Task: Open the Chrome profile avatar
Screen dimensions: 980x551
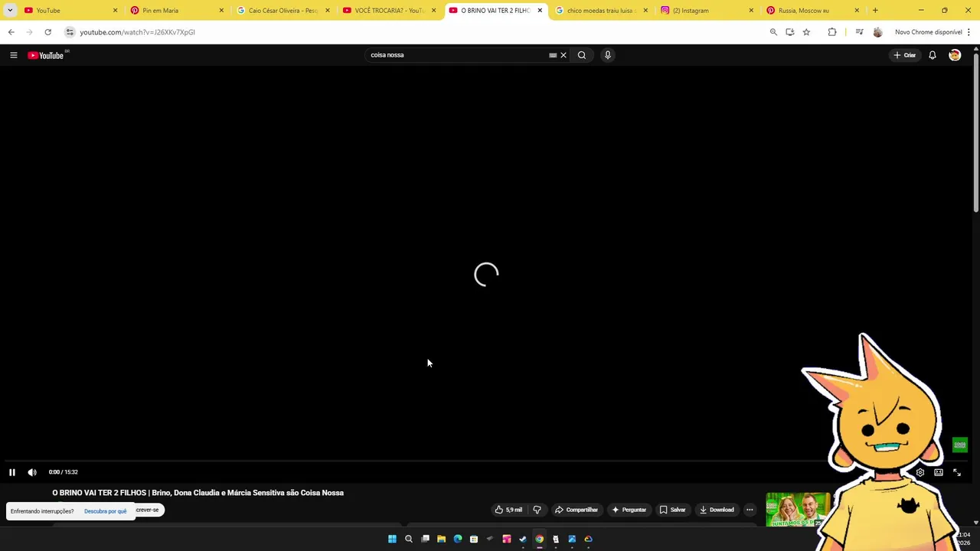Action: coord(877,32)
